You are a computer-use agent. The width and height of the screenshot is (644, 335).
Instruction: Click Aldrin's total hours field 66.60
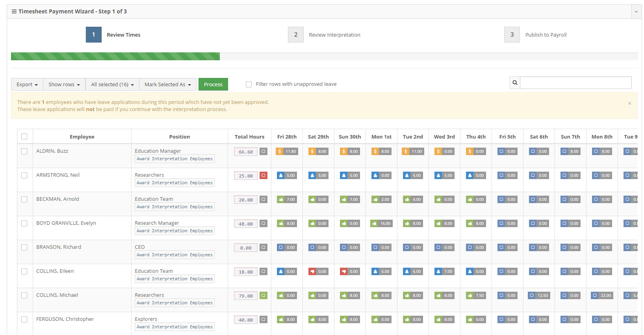246,152
